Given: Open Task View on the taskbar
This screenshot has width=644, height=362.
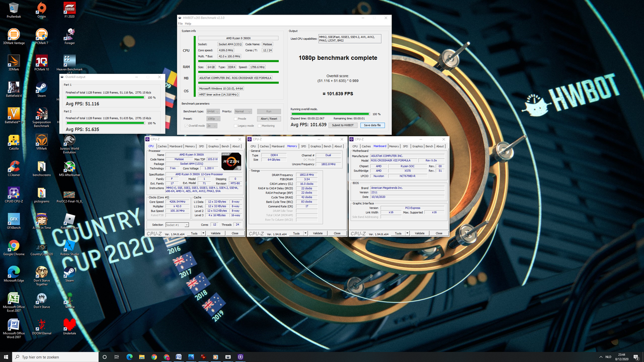Looking at the screenshot, I should (x=117, y=357).
